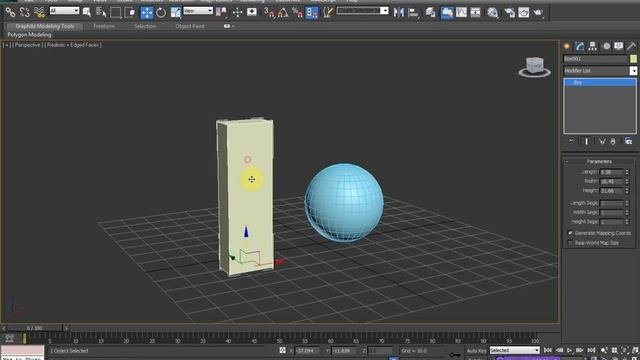Open the Motion command panel tab
Image resolution: width=640 pixels, height=360 pixels.
click(x=606, y=46)
